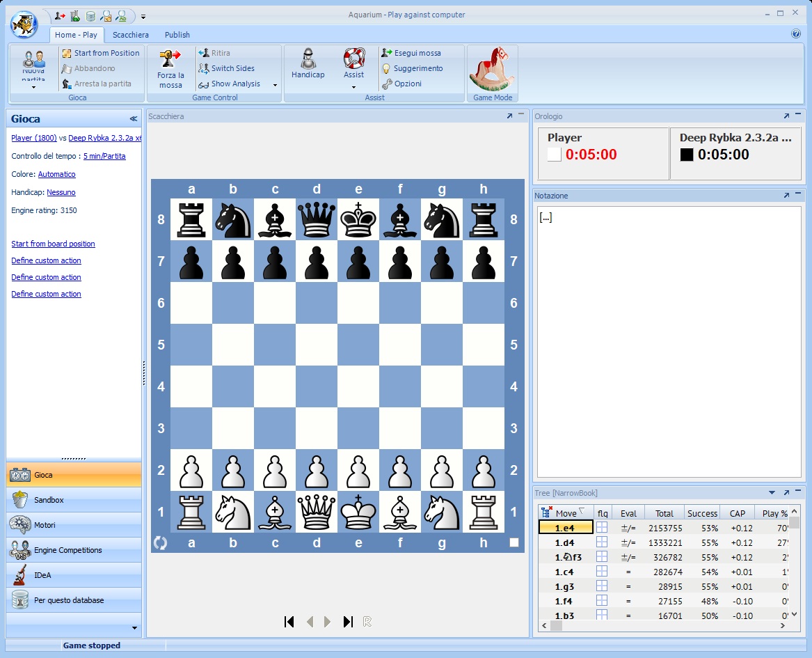Select Engine Competitions in navigation pane

click(74, 550)
